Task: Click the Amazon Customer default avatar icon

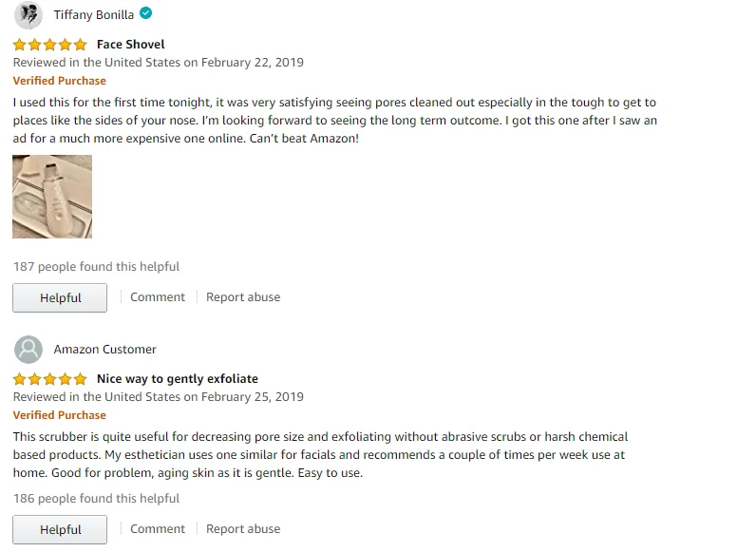Action: point(28,349)
